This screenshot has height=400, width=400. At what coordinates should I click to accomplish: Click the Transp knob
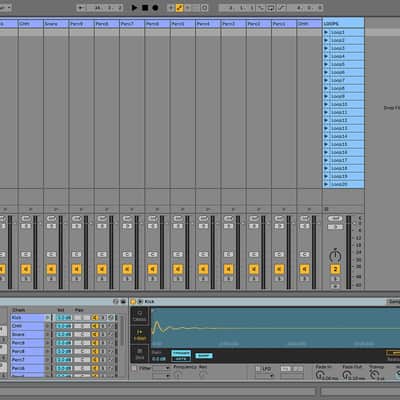tap(374, 375)
